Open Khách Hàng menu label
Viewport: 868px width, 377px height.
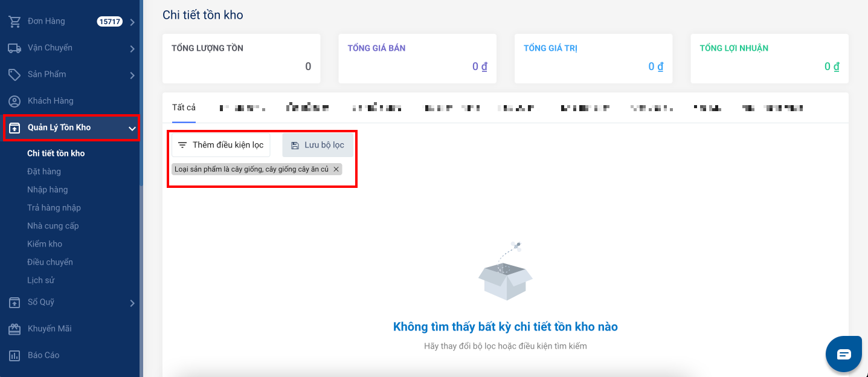coord(51,101)
